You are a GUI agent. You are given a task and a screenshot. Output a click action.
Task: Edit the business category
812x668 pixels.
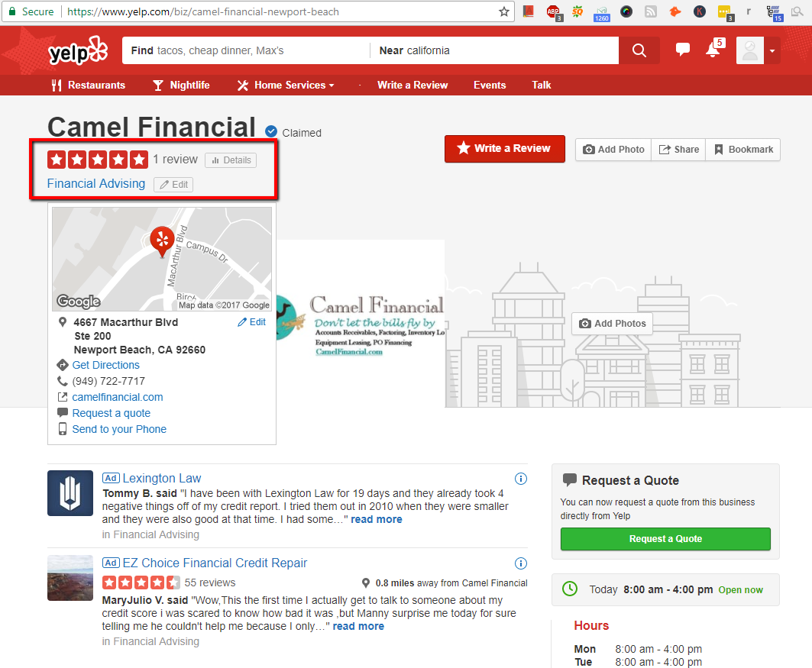(173, 185)
